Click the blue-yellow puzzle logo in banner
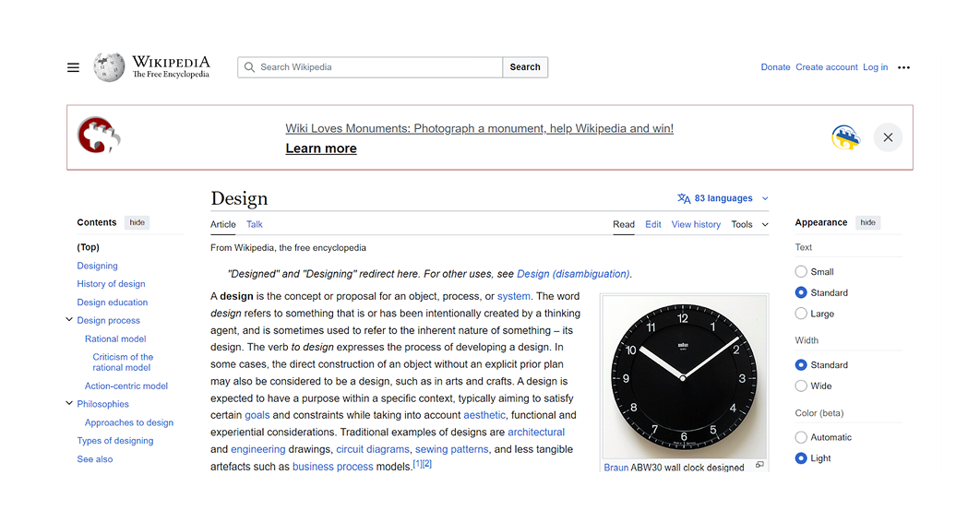 pos(845,137)
